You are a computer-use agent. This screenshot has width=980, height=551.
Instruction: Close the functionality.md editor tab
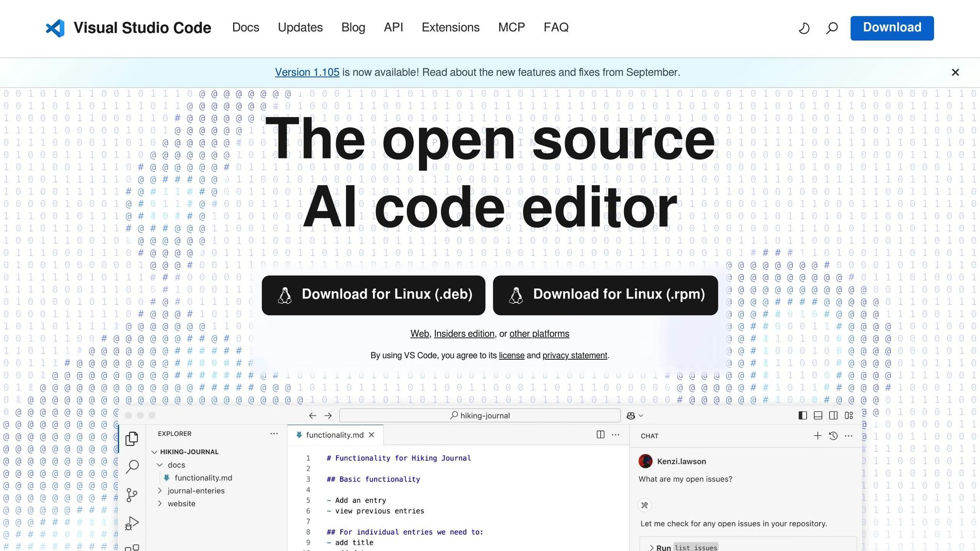point(372,435)
